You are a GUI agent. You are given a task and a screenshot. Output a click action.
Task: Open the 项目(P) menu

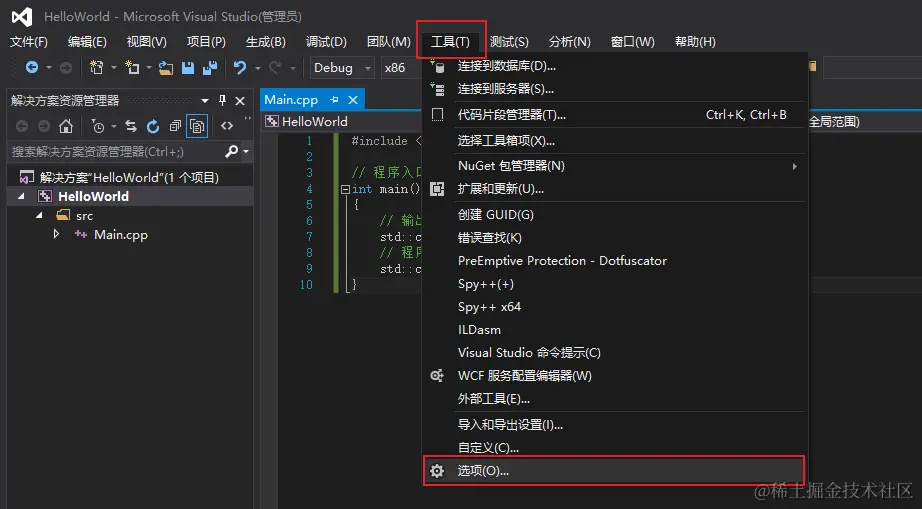(206, 42)
